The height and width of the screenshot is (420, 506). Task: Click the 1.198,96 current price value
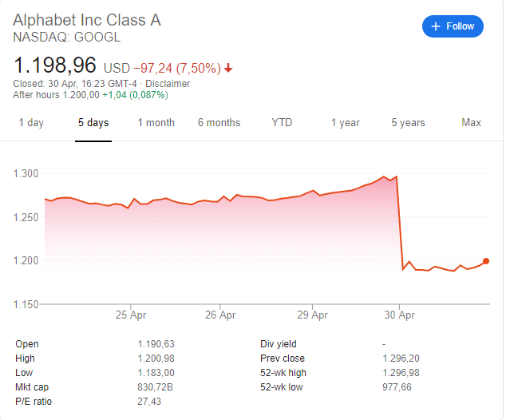pyautogui.click(x=55, y=65)
